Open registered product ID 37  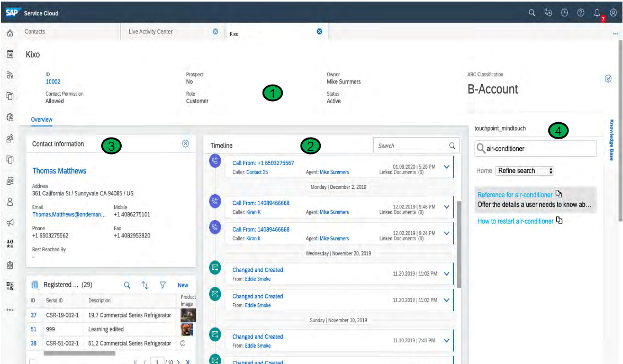pos(33,315)
